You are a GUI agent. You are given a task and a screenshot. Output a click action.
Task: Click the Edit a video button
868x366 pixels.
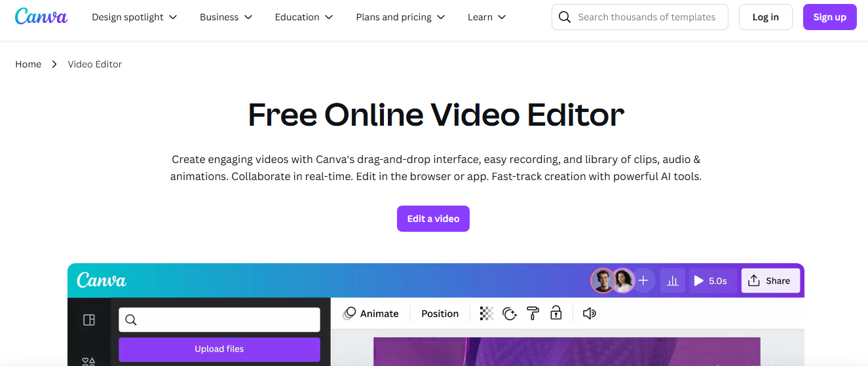pyautogui.click(x=433, y=219)
